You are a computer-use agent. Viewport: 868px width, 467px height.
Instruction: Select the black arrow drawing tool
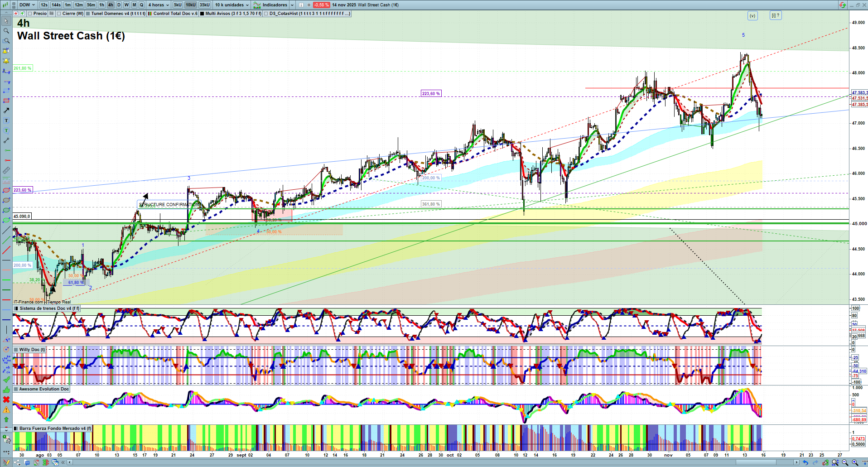pos(6,111)
